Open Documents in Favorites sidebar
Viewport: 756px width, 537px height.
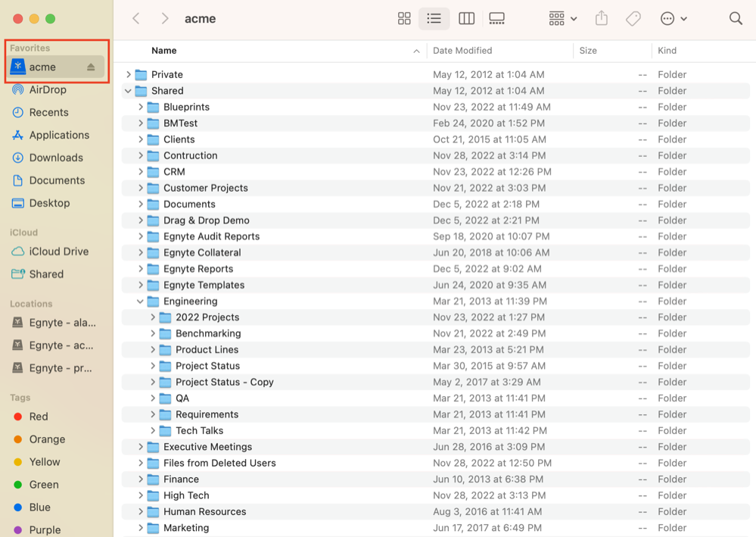(x=55, y=180)
